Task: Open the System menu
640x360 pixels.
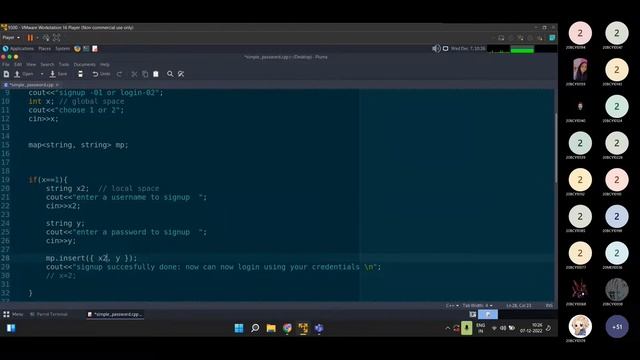Action: pos(62,49)
